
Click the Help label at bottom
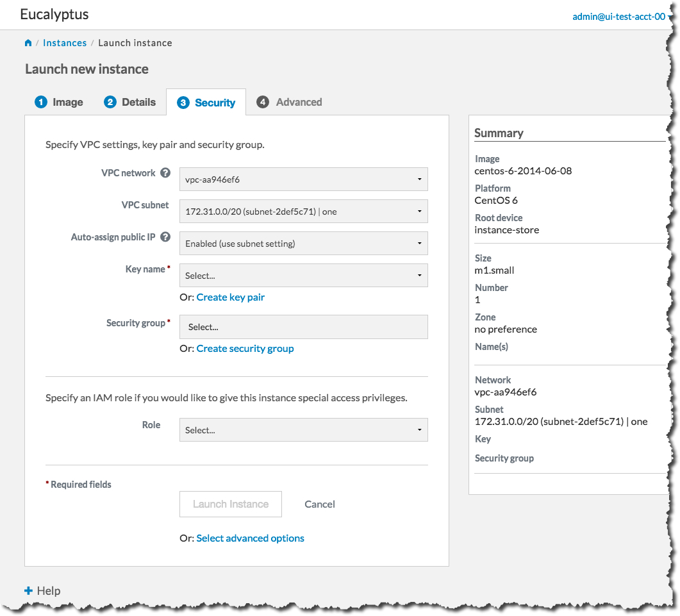(49, 591)
